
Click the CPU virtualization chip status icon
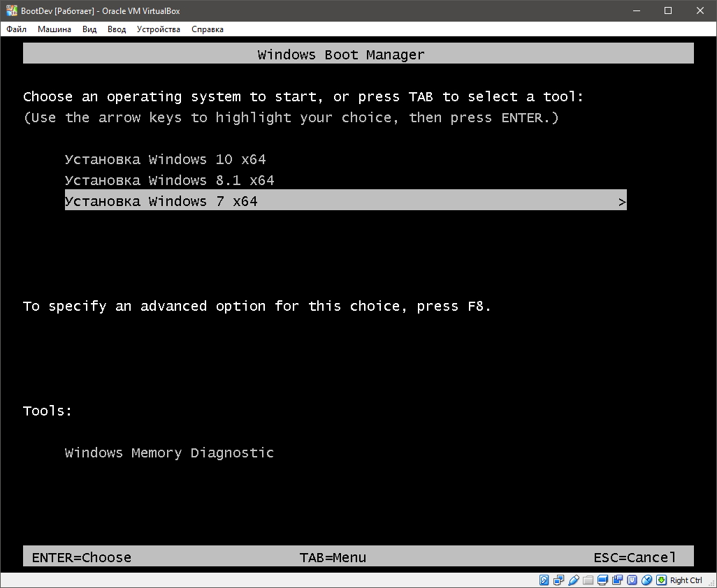(632, 580)
